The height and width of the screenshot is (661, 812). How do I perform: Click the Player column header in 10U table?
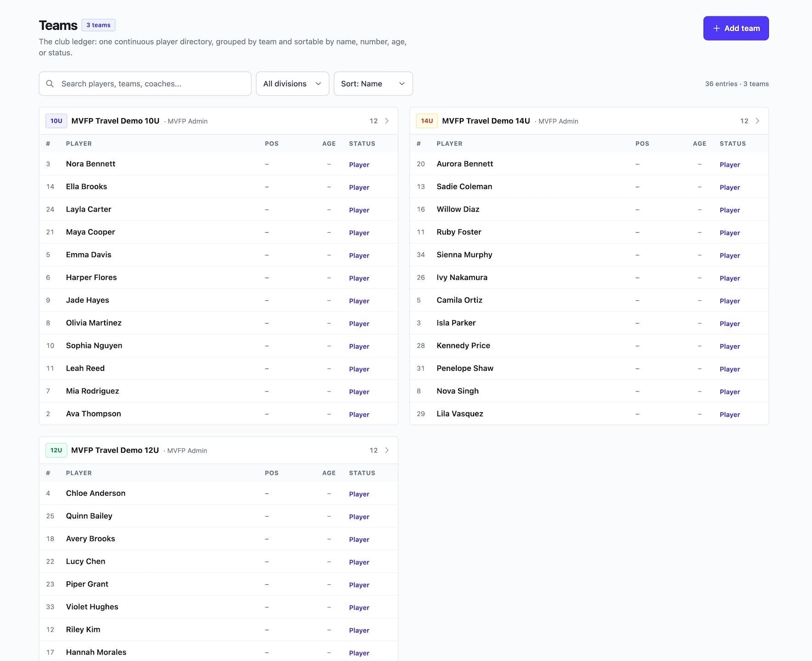[x=79, y=144]
